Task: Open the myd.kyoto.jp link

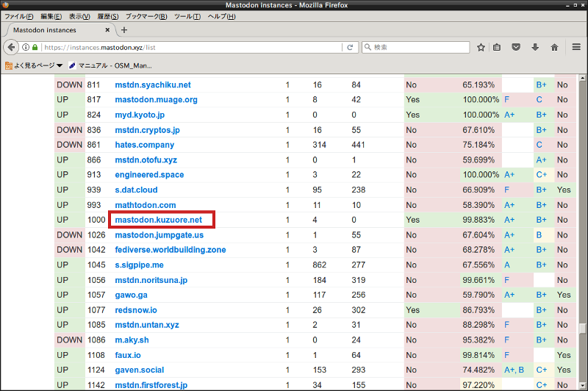Action: 140,115
